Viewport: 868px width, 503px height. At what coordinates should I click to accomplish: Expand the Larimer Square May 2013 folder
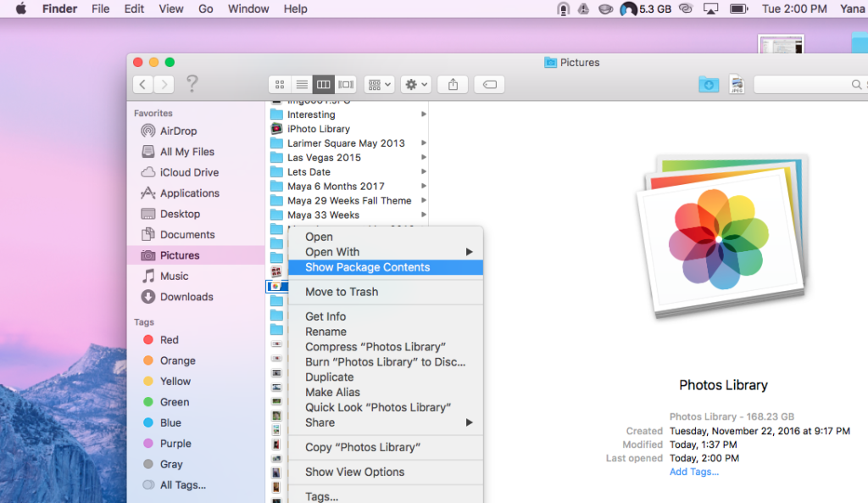[x=424, y=143]
